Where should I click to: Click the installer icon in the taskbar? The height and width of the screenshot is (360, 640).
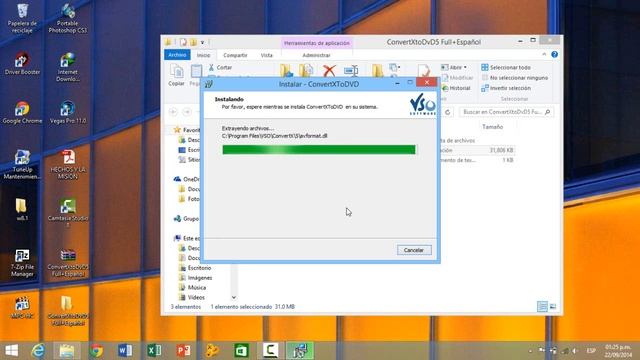[x=300, y=351]
